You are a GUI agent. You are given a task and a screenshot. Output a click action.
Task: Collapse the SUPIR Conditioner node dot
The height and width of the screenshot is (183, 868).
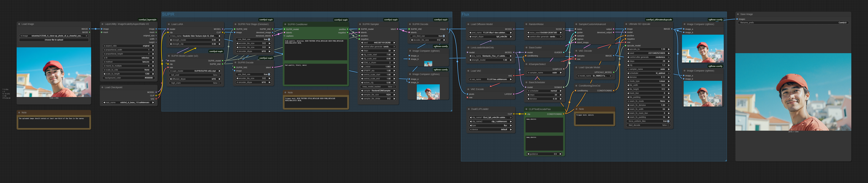[285, 24]
